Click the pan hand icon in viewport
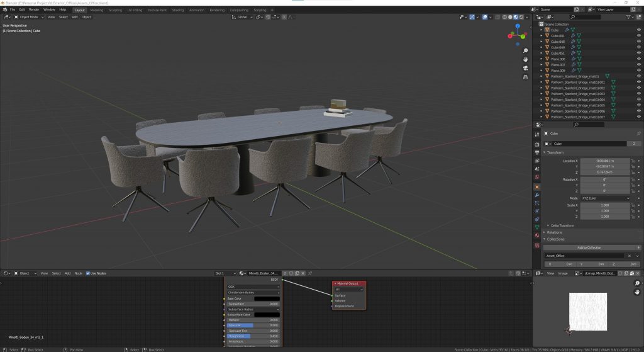Image resolution: width=644 pixels, height=352 pixels. [x=525, y=59]
